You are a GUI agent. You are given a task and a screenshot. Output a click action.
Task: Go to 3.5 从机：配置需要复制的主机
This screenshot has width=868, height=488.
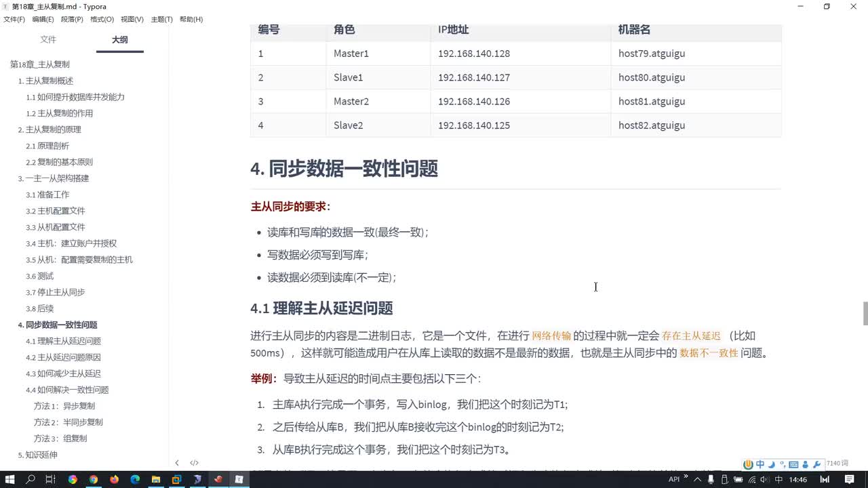pos(79,260)
